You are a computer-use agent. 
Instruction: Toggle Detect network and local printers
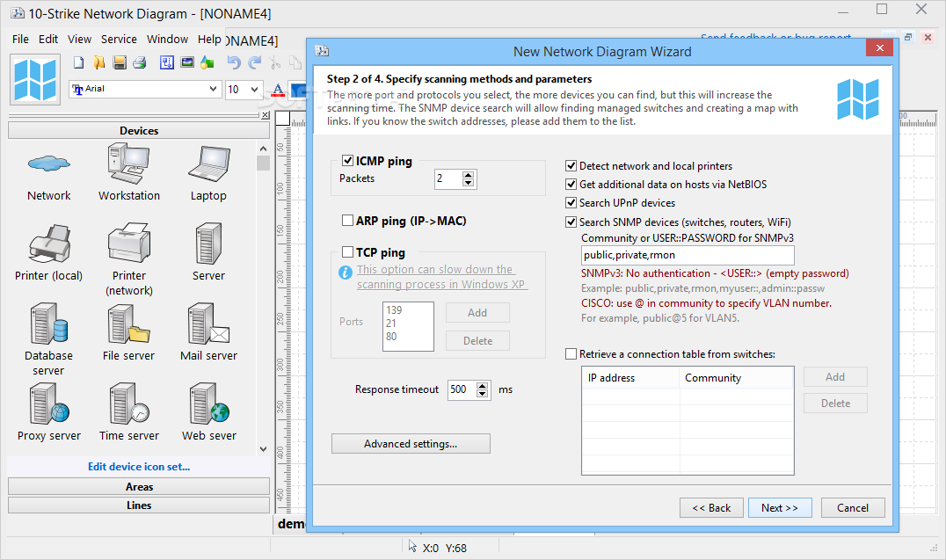[571, 166]
